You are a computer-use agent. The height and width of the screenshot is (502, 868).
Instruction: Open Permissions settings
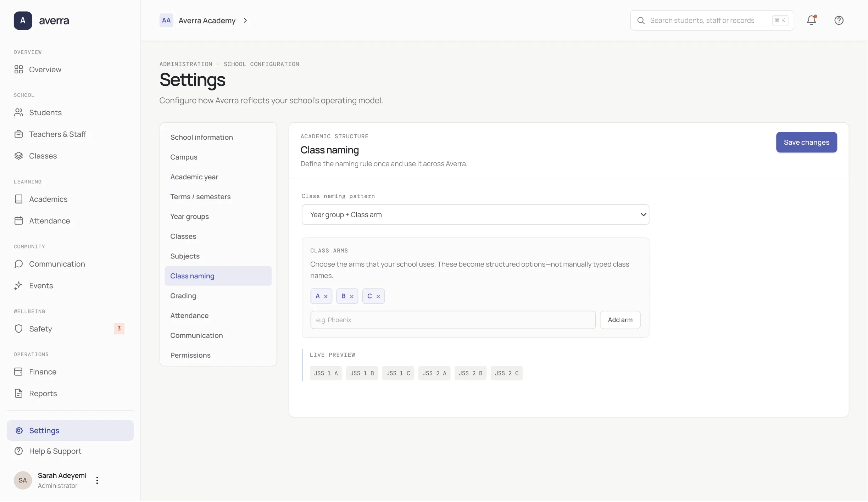[x=218, y=355]
